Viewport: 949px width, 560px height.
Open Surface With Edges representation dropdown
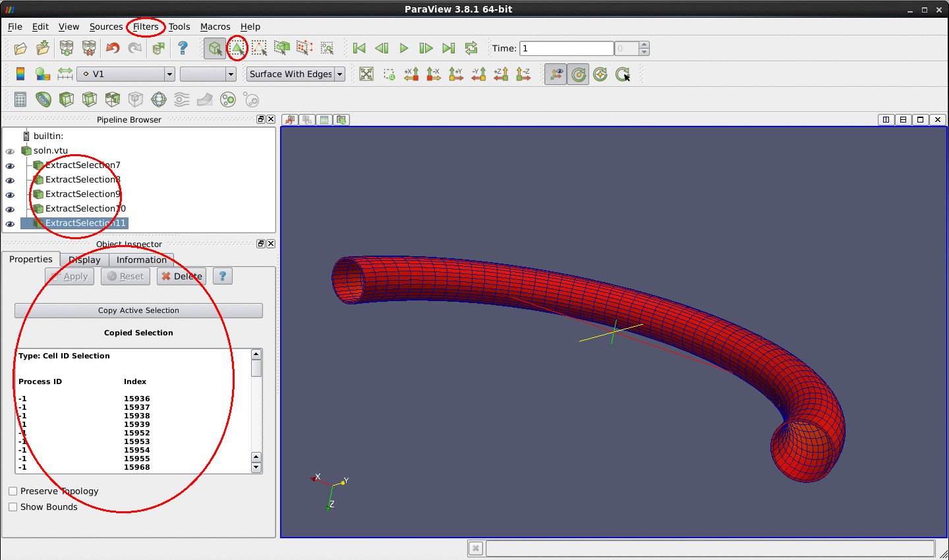point(296,74)
